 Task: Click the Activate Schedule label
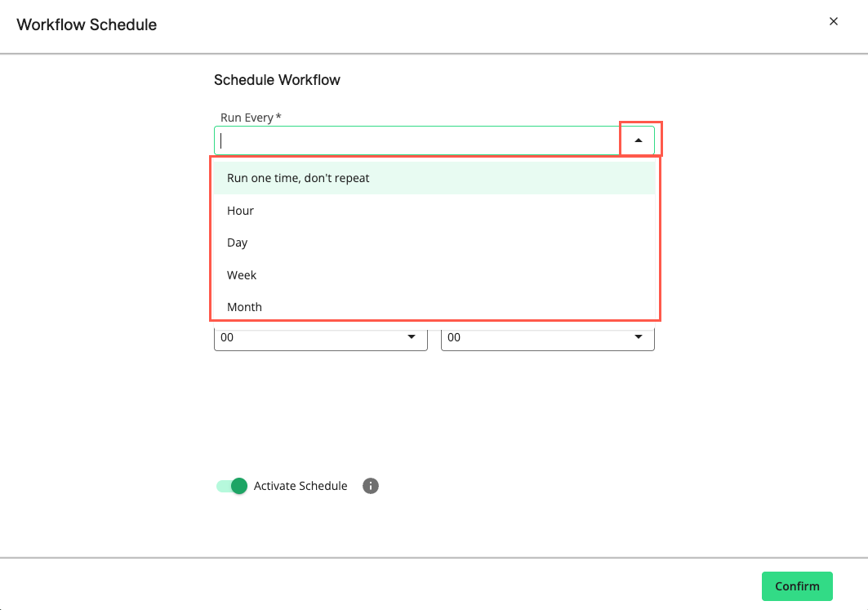(300, 486)
